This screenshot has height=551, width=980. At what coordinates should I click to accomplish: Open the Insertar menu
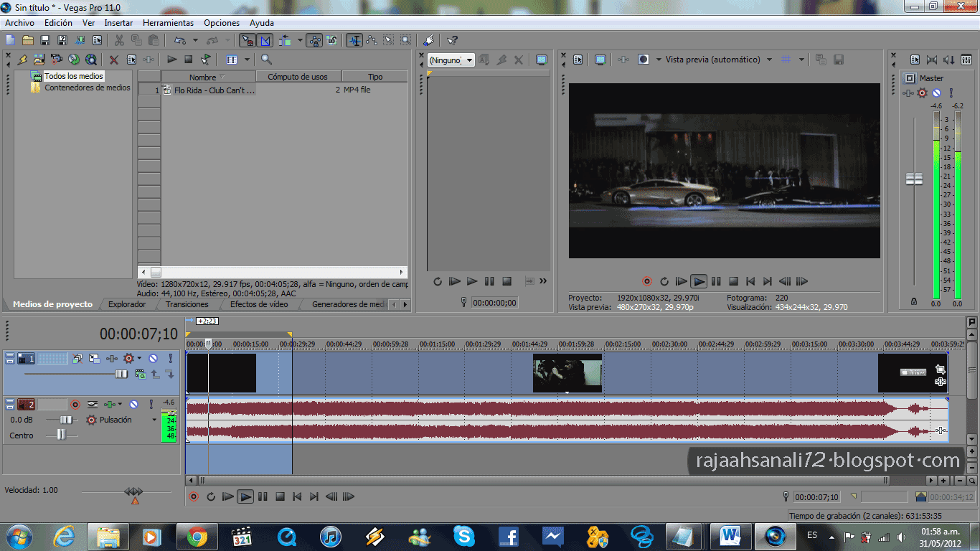pos(118,23)
